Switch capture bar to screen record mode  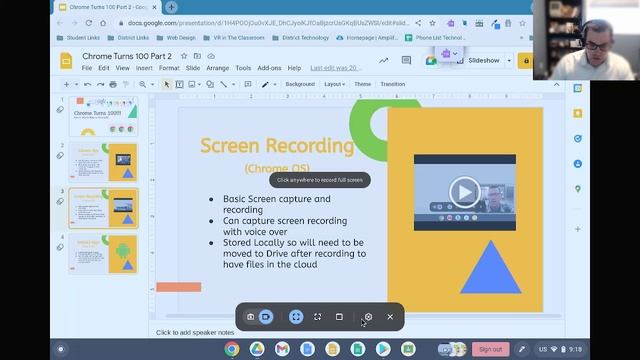pos(266,317)
